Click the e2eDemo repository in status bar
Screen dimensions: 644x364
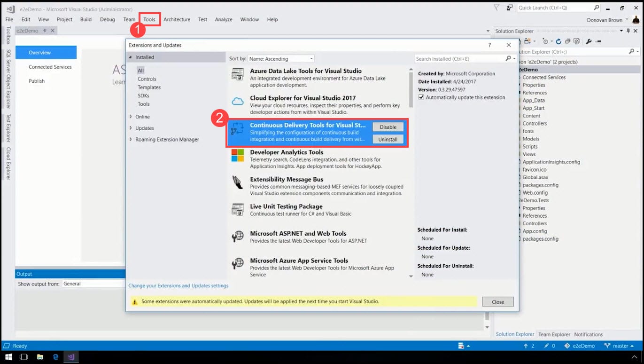579,346
